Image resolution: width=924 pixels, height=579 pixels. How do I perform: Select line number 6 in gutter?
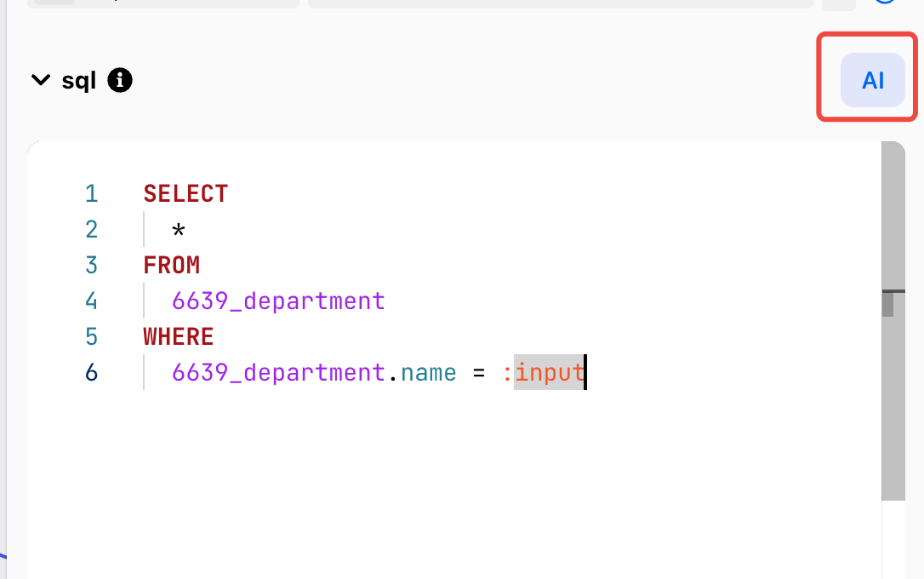point(91,373)
